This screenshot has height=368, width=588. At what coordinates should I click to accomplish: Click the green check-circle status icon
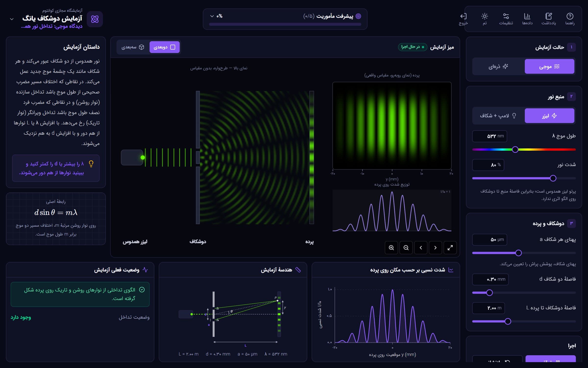coord(142,290)
